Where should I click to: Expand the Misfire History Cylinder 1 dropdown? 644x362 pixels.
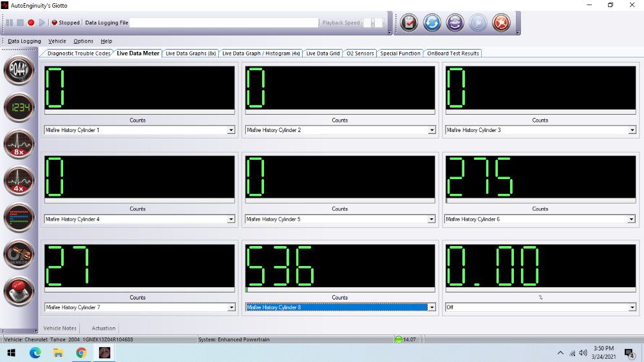(231, 130)
